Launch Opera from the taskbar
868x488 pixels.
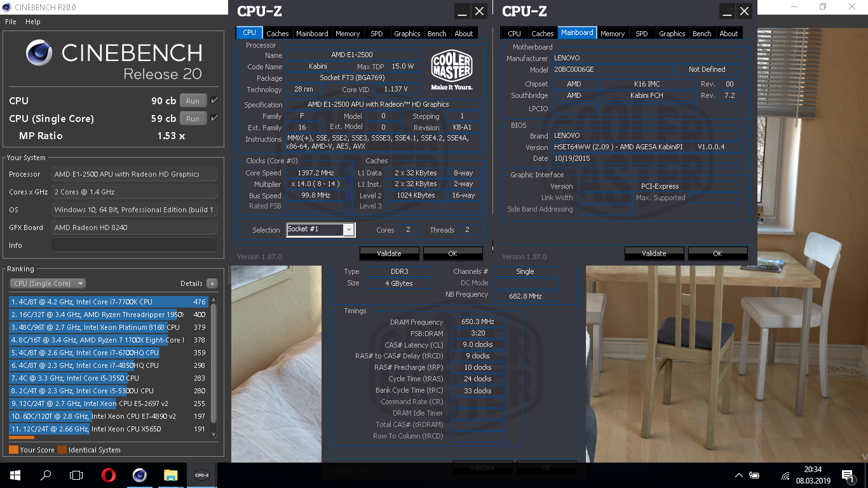tap(108, 475)
